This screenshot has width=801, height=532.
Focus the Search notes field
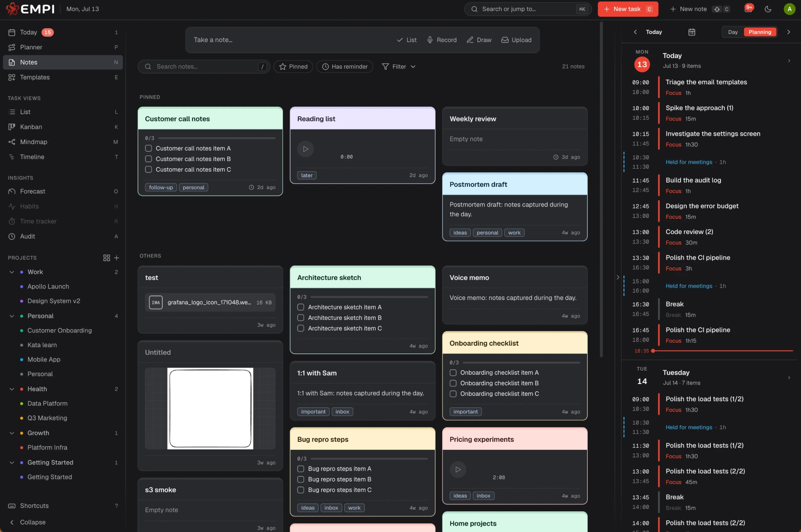click(204, 67)
